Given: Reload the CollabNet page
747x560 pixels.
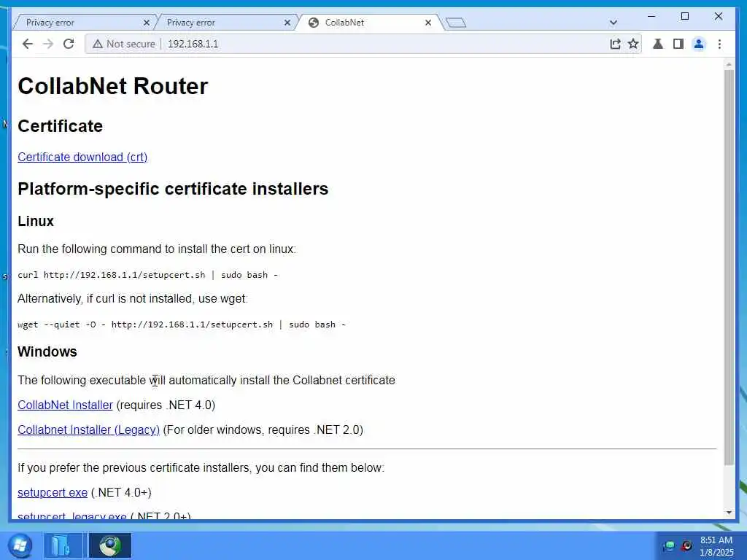Looking at the screenshot, I should click(69, 44).
